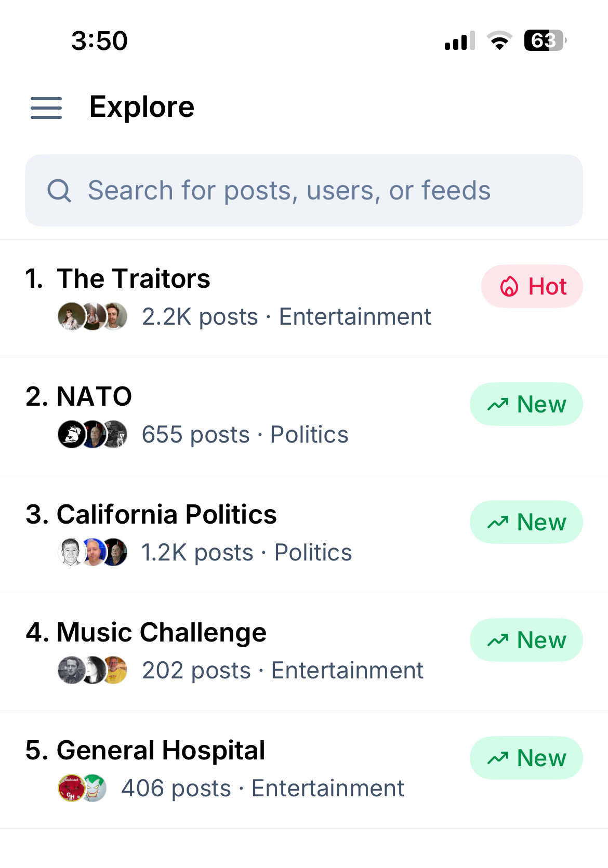Tap trending arrow icon beside General Hospital
This screenshot has width=608, height=868.
[x=498, y=758]
